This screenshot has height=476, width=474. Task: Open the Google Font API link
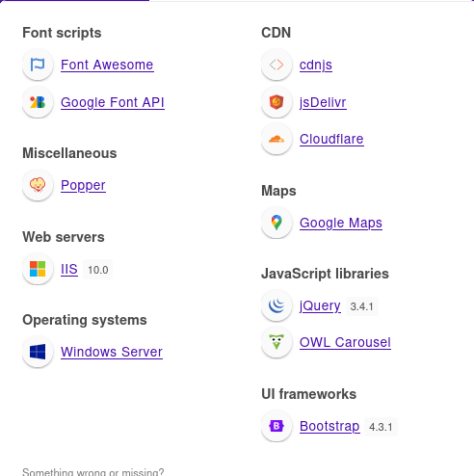(113, 102)
